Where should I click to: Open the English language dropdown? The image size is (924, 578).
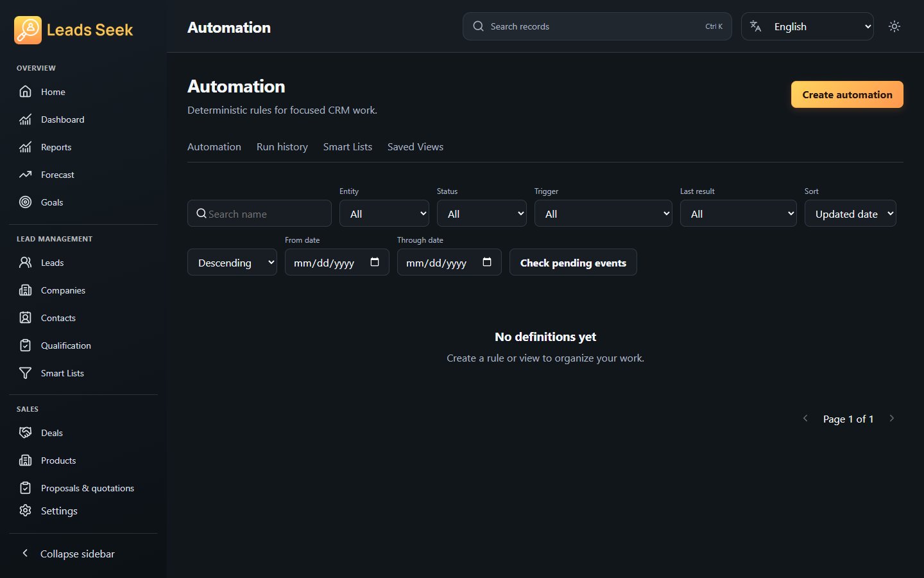pos(807,26)
